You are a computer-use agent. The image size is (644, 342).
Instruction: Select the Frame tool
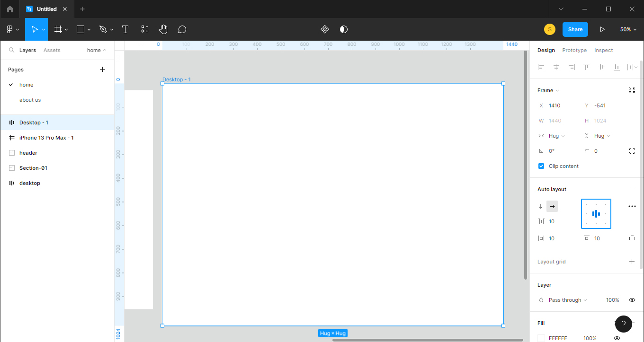pos(58,29)
